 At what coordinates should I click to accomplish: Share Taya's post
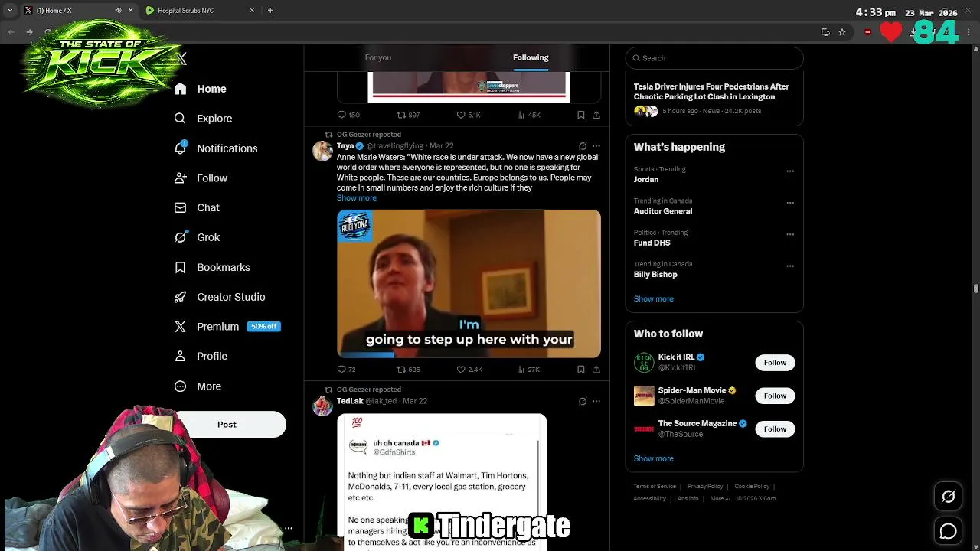pos(596,370)
